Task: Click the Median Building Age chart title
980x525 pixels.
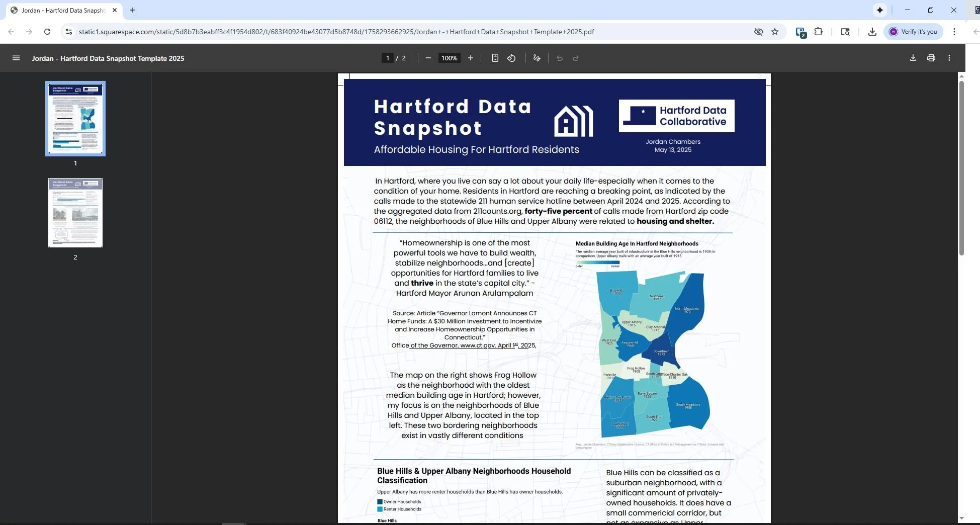Action: [637, 244]
